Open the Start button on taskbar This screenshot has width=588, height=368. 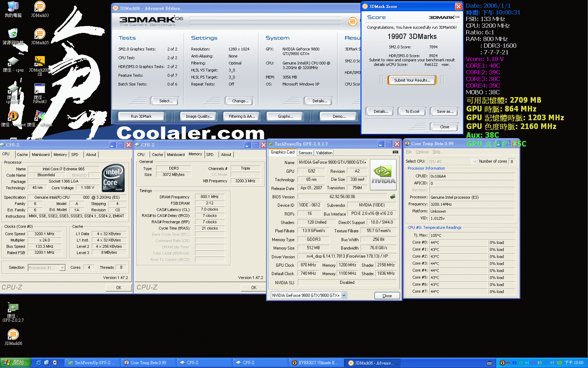[16, 363]
